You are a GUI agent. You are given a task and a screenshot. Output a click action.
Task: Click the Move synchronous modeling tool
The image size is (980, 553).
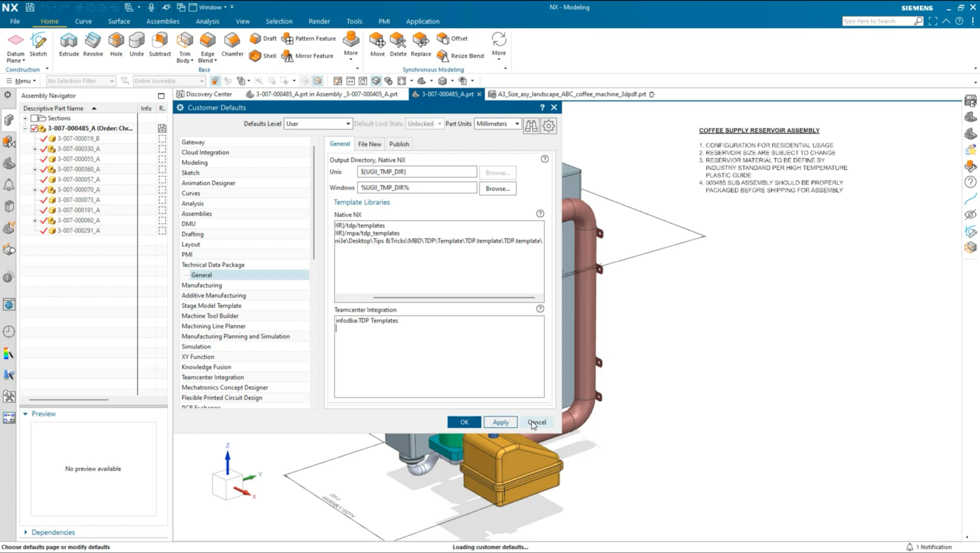(377, 43)
